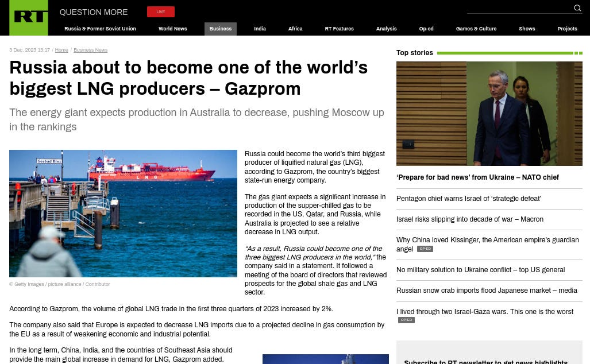Open the World News section

click(173, 29)
